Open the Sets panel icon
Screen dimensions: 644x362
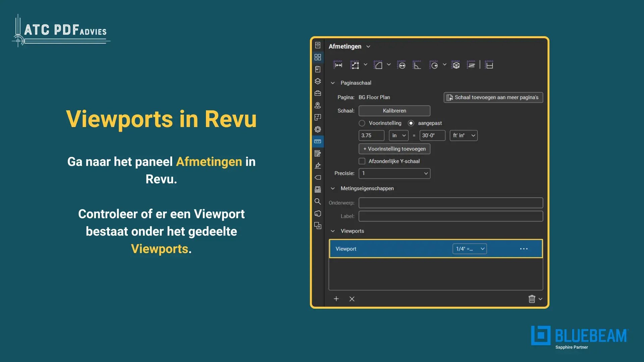(x=318, y=226)
